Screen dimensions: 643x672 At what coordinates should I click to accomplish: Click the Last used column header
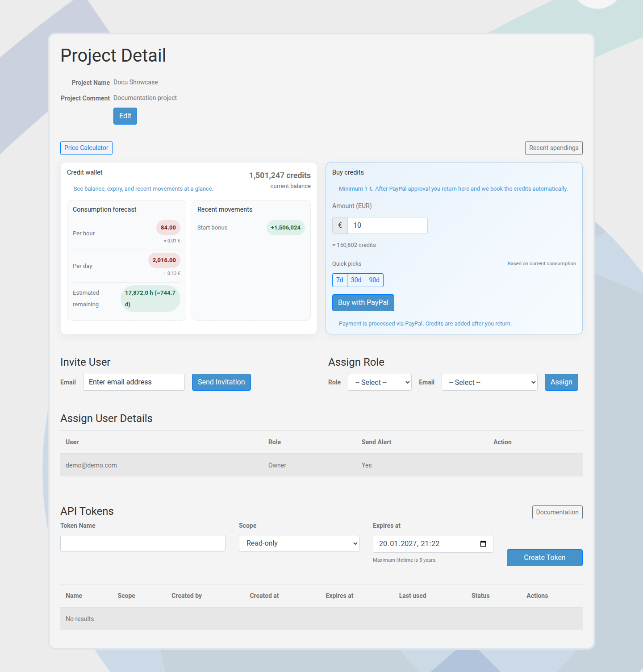[x=413, y=596]
